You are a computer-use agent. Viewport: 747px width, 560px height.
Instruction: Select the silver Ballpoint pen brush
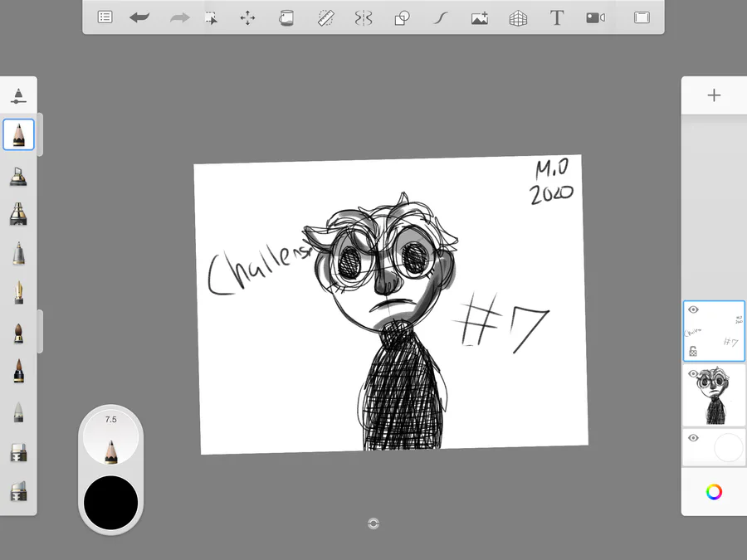coord(18,253)
